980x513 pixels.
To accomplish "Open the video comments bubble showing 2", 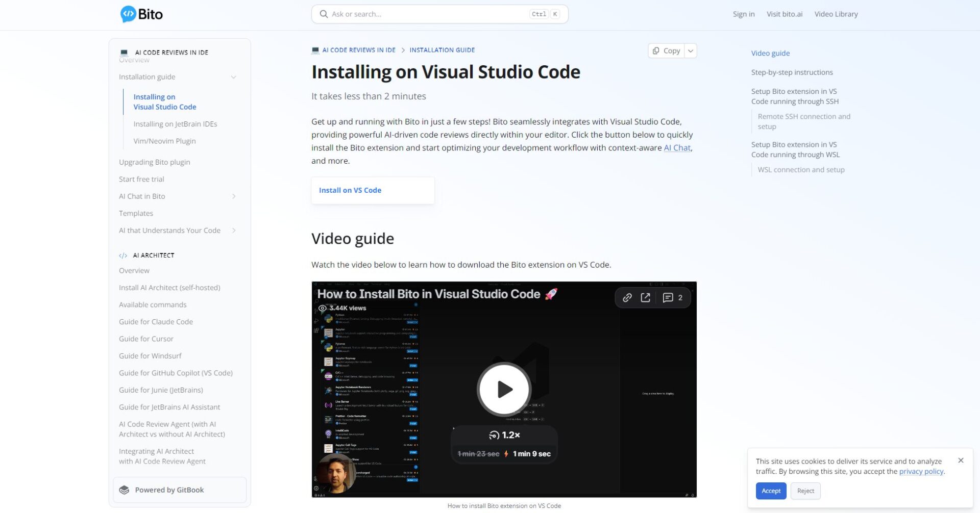I will coord(669,297).
